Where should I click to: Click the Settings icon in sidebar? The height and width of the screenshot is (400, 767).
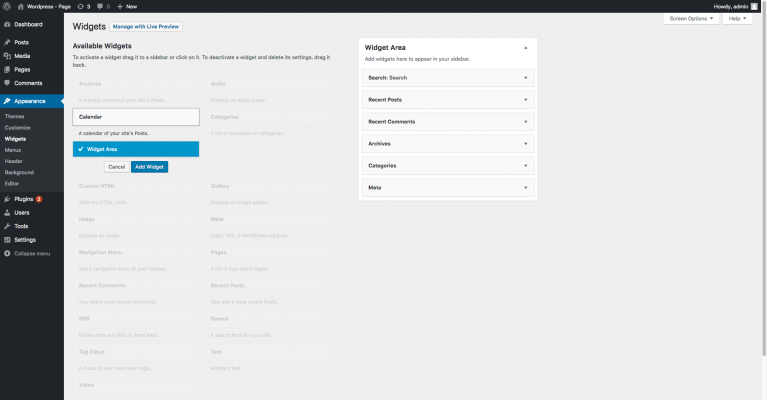(7, 240)
